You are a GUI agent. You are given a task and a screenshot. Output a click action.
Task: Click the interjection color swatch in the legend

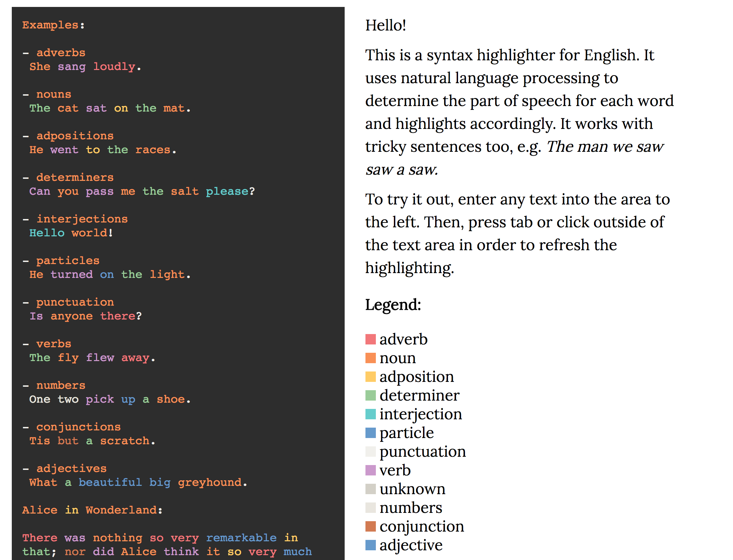(x=370, y=414)
